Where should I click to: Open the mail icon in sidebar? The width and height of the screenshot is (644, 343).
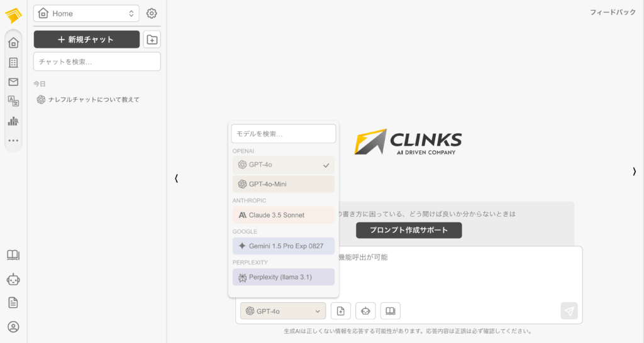pyautogui.click(x=13, y=82)
